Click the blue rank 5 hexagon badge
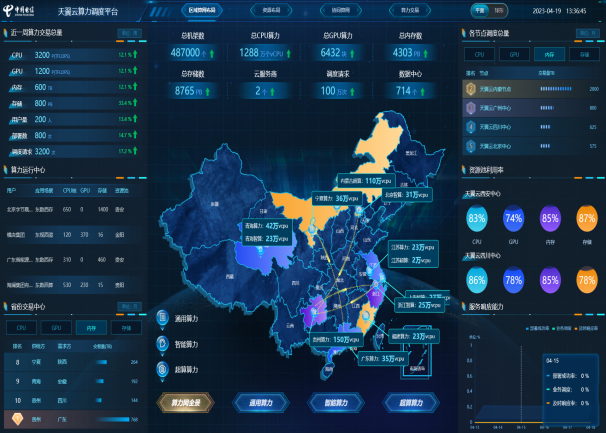This screenshot has height=433, width=606. pos(470,146)
